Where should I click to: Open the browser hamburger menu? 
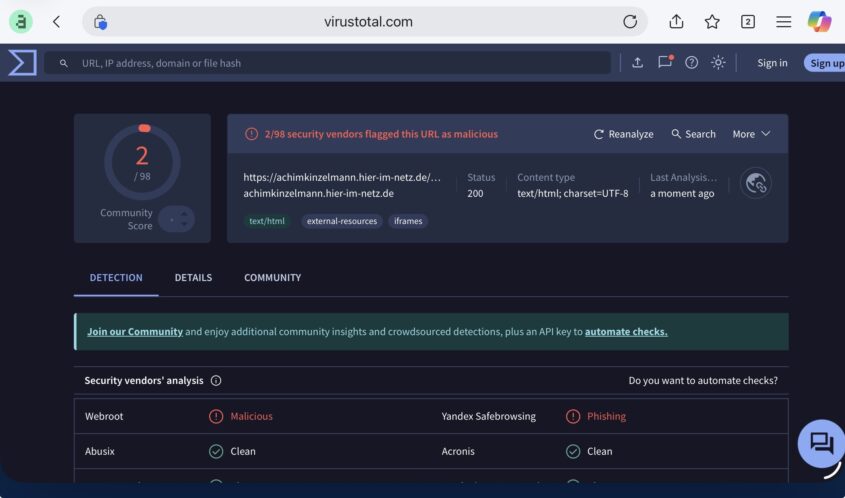784,22
